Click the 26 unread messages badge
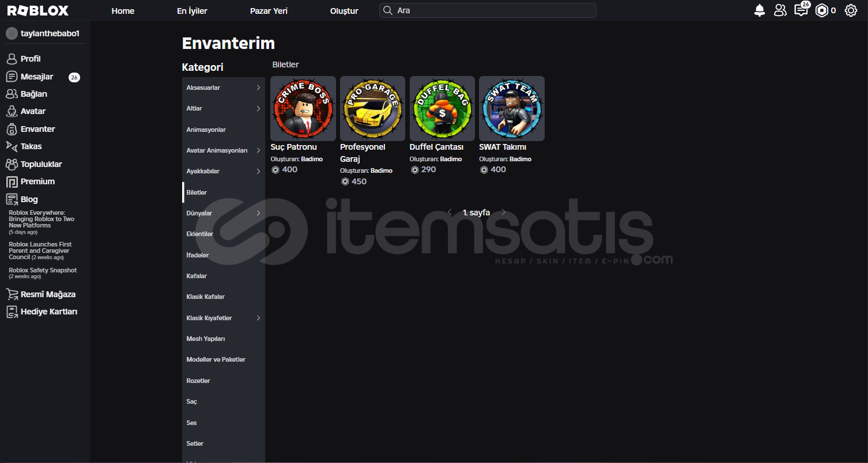The width and height of the screenshot is (868, 463). 74,77
